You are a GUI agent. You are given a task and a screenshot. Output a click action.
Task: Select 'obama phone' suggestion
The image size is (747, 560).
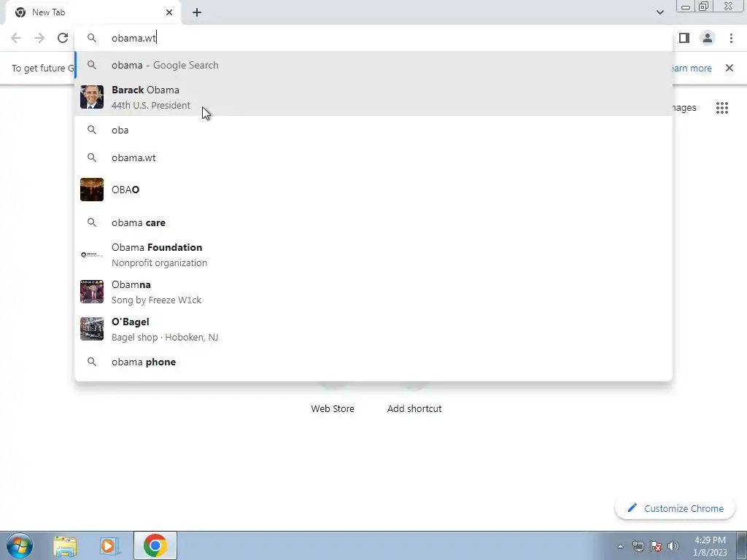(x=373, y=362)
